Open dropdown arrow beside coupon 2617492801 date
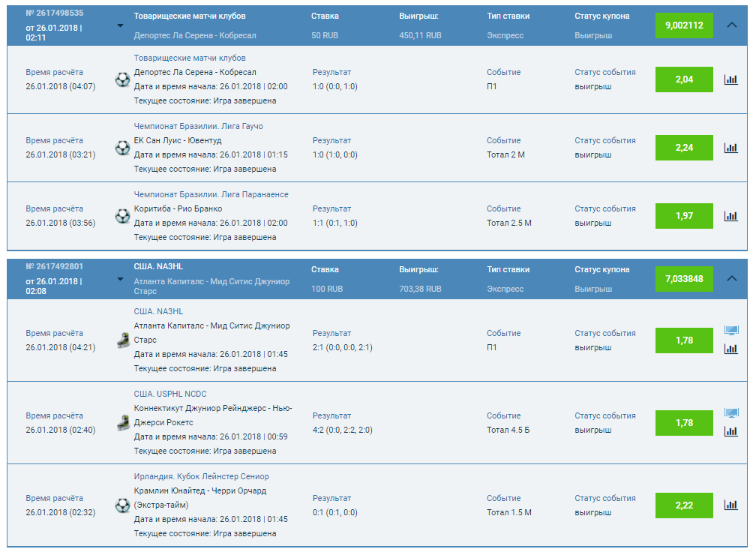The image size is (756, 552). [x=120, y=279]
